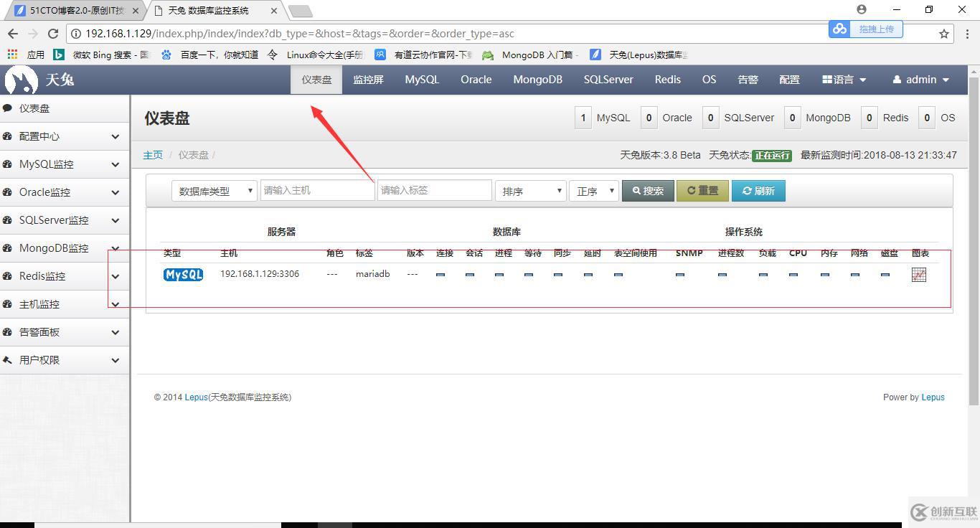Image resolution: width=980 pixels, height=528 pixels.
Task: Click the mariadb tag text
Action: [x=372, y=274]
